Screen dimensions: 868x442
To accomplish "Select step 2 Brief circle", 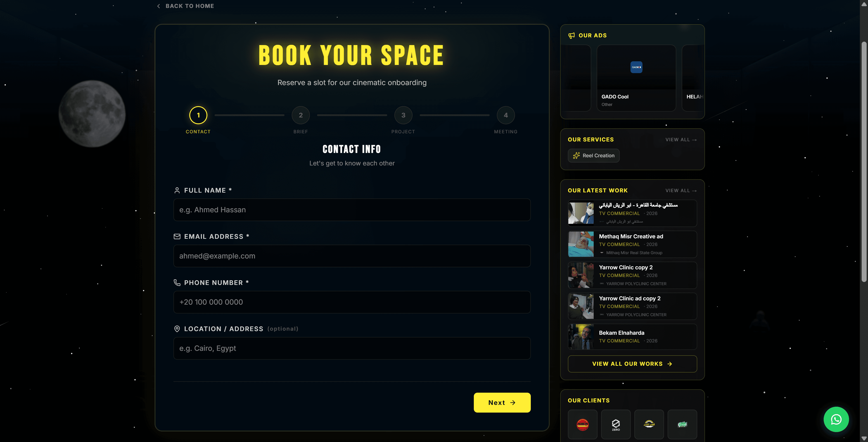I will click(x=301, y=115).
